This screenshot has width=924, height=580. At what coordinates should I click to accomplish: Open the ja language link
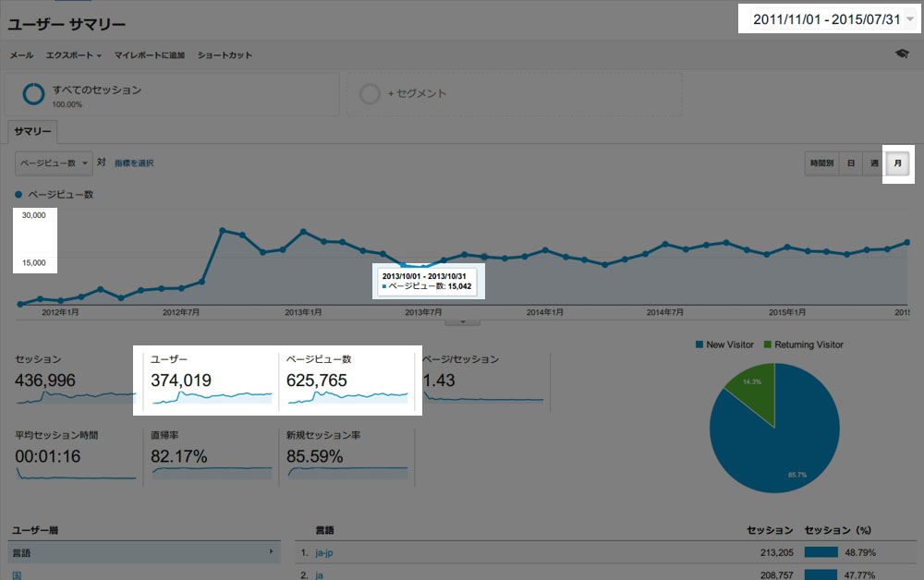[319, 575]
